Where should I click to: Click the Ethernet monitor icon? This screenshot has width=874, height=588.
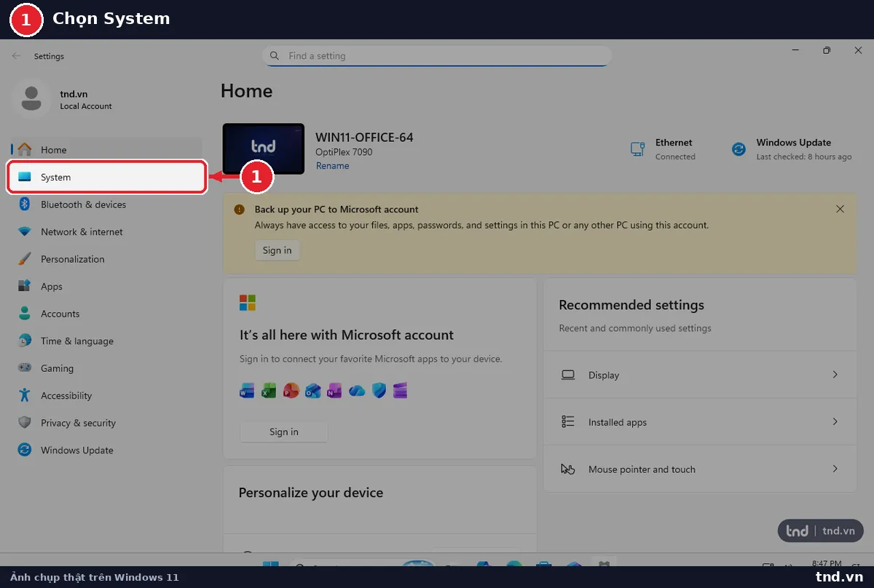[x=637, y=149]
